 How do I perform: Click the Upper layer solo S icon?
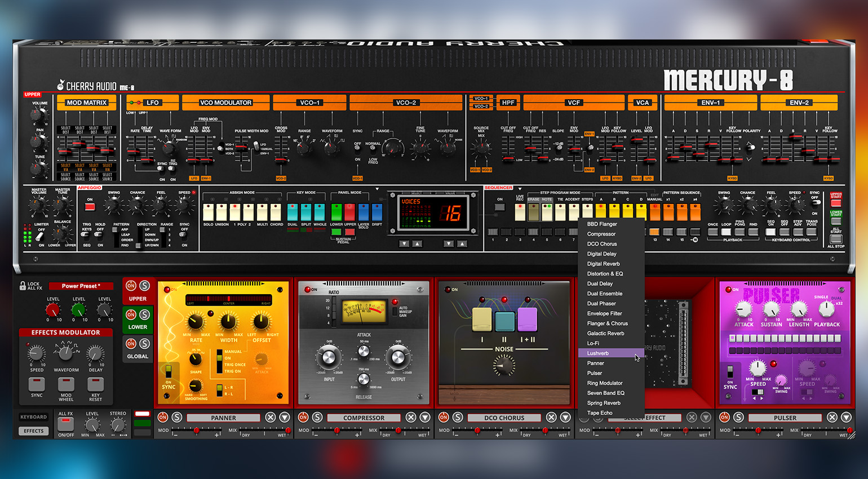click(x=145, y=286)
